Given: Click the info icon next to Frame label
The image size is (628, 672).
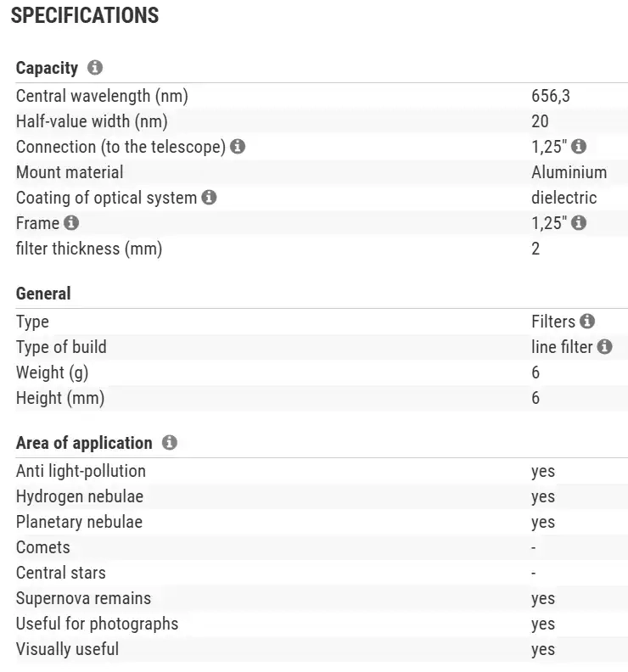Looking at the screenshot, I should pyautogui.click(x=71, y=223).
